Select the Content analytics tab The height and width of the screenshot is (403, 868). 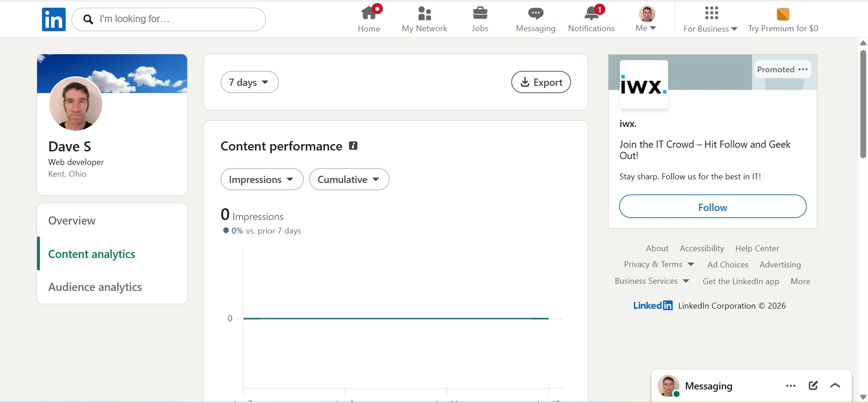(92, 254)
